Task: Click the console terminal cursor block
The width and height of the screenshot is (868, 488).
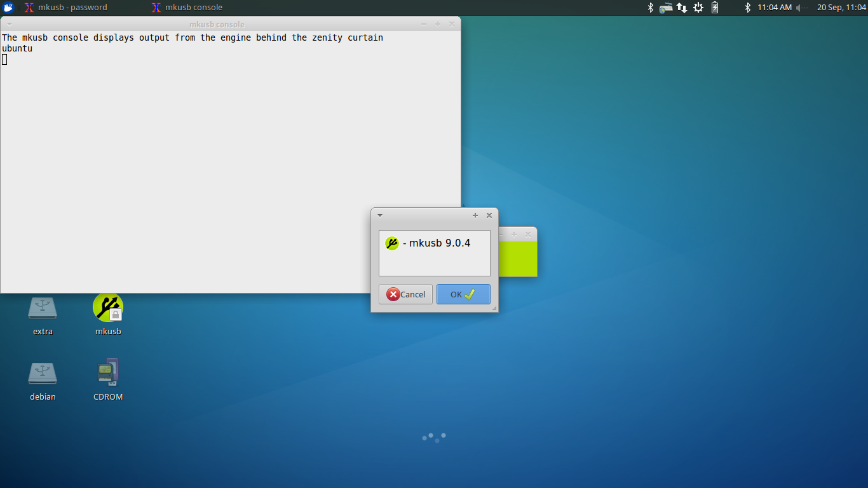Action: (4, 59)
